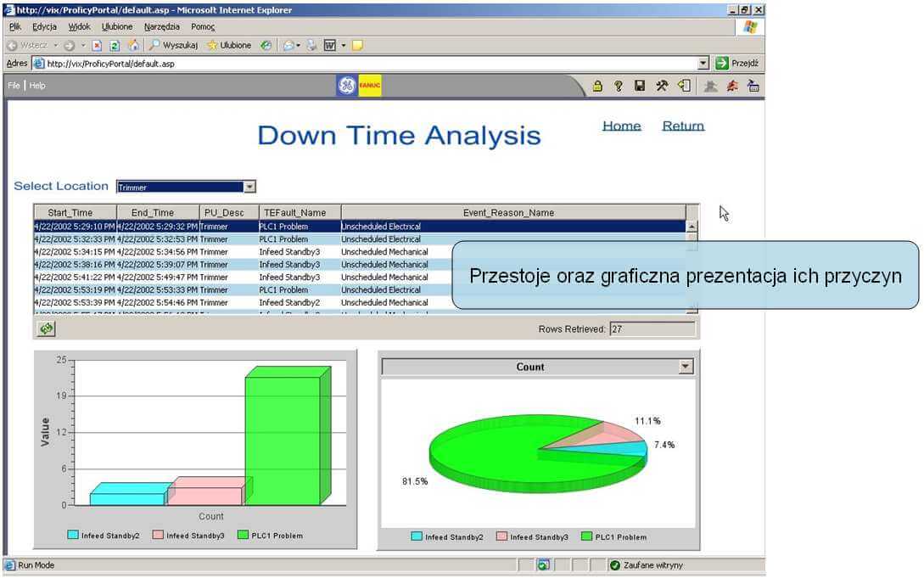Click the mail envelope toolbar icon

tap(288, 45)
